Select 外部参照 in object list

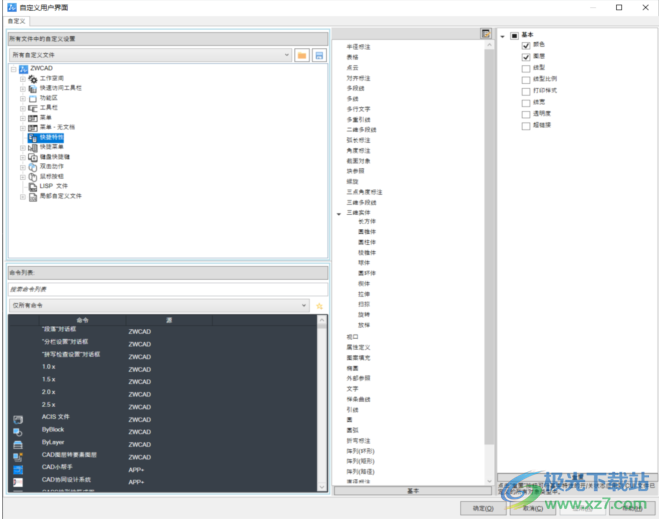pos(358,379)
